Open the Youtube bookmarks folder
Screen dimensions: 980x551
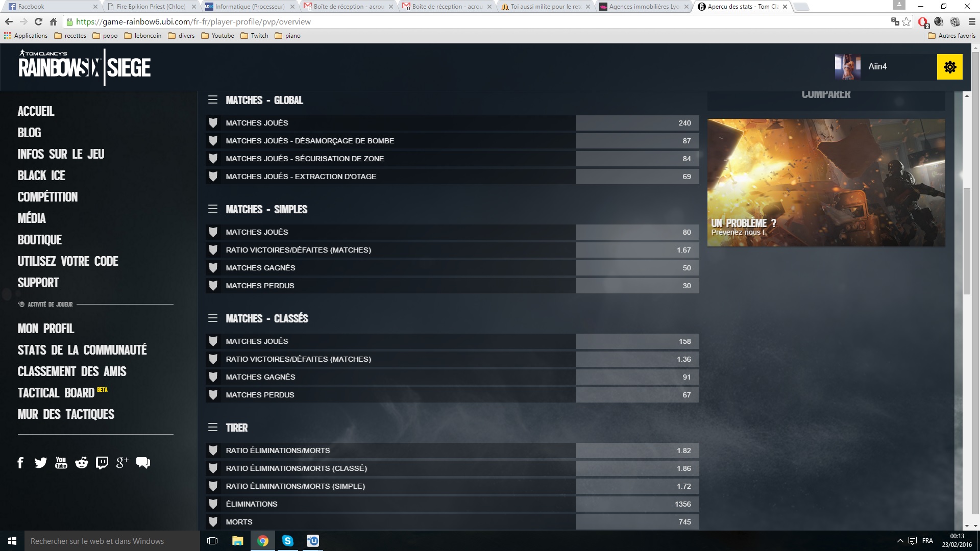pyautogui.click(x=218, y=36)
